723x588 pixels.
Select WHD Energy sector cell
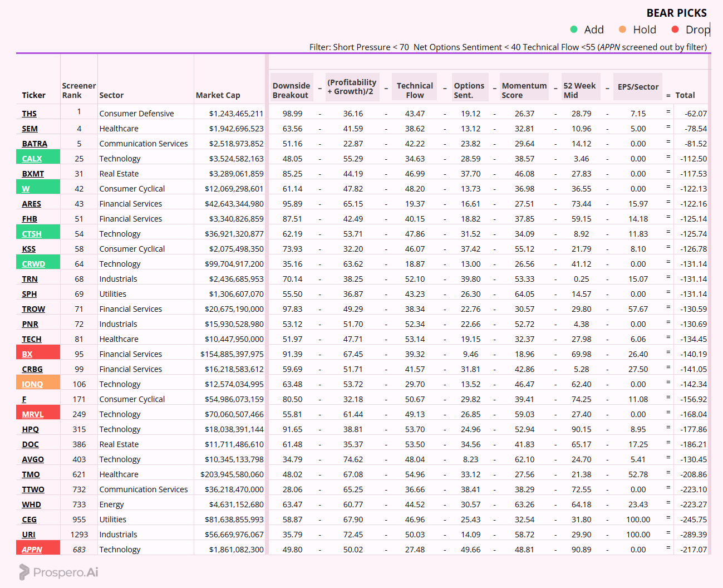[x=111, y=504]
